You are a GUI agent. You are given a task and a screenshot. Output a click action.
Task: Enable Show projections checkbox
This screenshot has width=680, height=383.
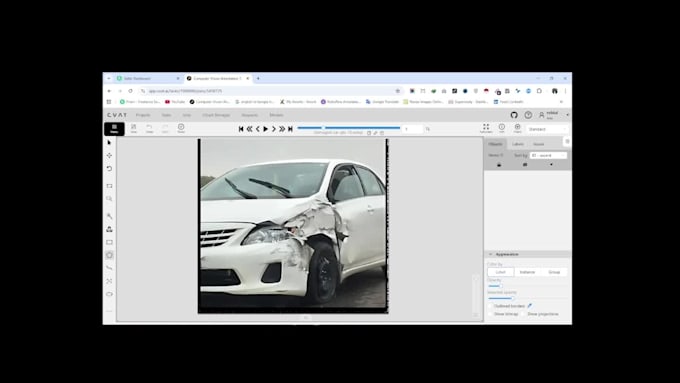[x=524, y=314]
